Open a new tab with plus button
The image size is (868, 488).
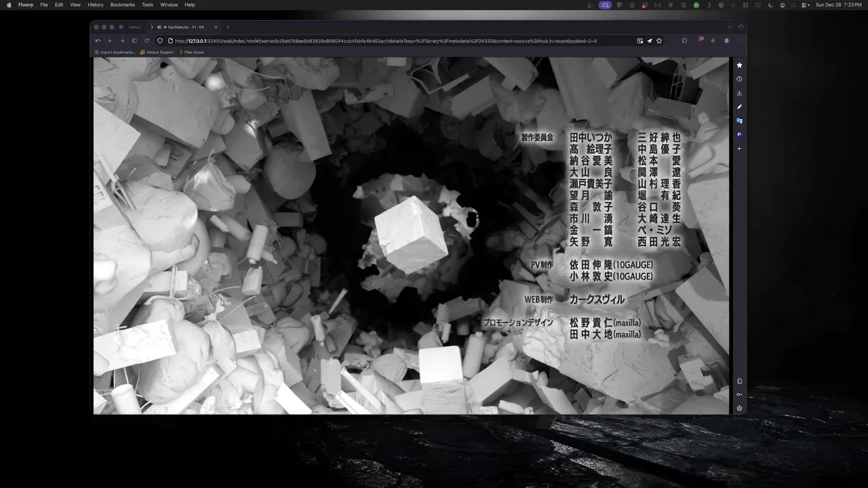[x=227, y=27]
